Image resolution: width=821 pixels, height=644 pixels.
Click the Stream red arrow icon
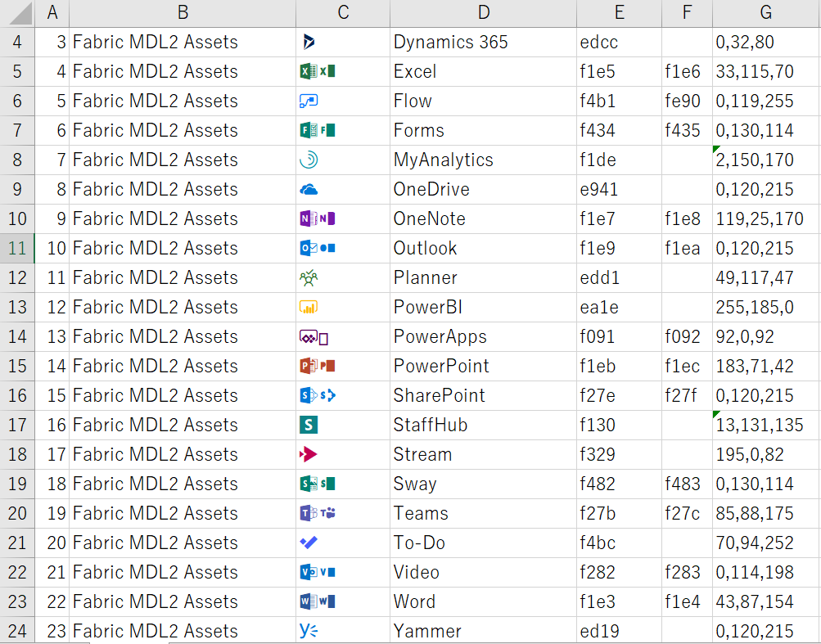pos(309,454)
